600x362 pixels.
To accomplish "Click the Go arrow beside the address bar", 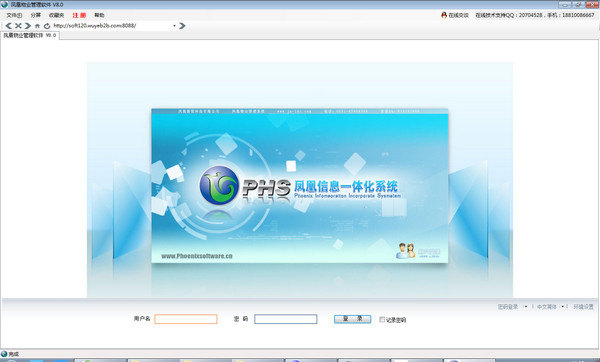I will coord(182,26).
